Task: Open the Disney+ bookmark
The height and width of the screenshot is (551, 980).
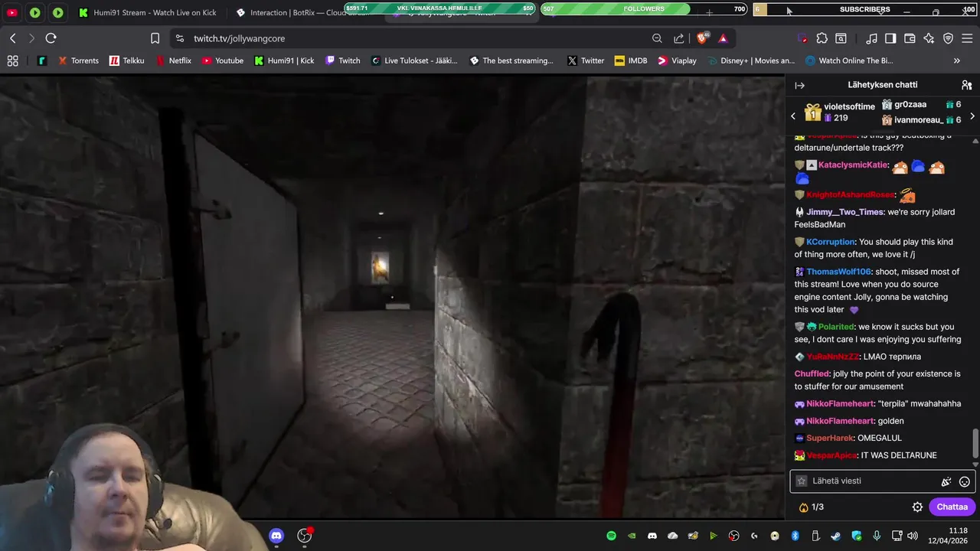Action: [752, 60]
